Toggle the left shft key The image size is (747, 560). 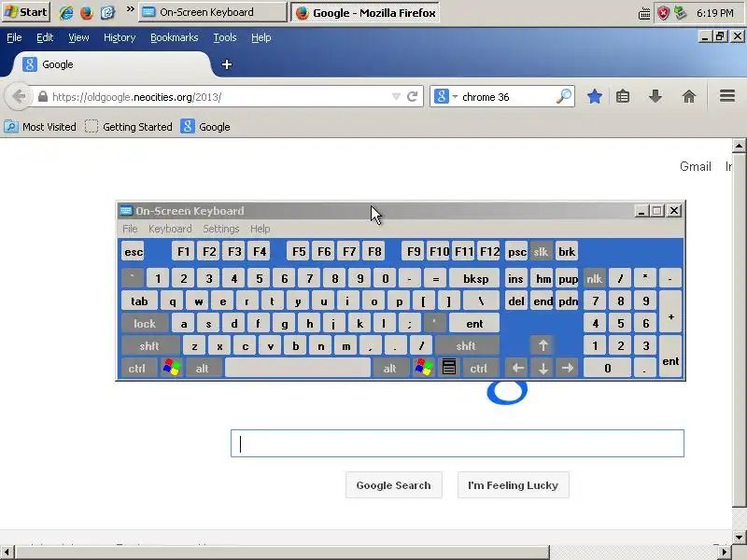pyautogui.click(x=150, y=345)
